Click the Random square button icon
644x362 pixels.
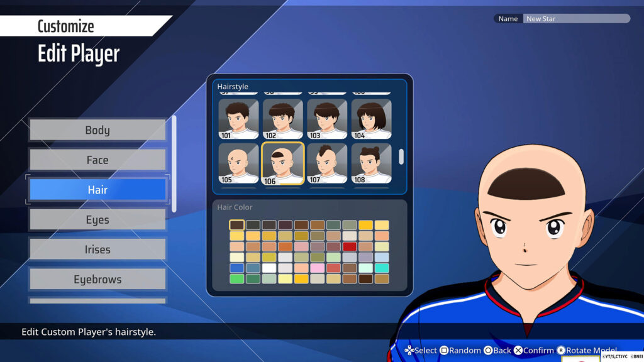[444, 351]
